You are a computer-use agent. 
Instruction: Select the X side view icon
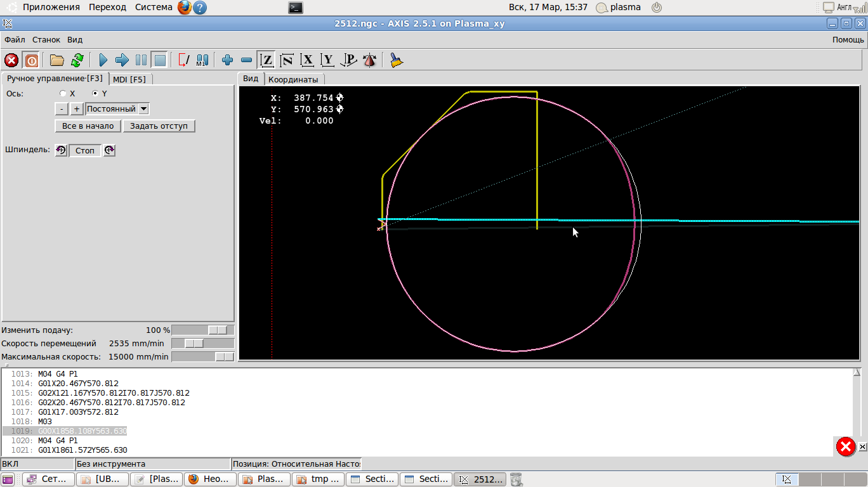point(308,60)
